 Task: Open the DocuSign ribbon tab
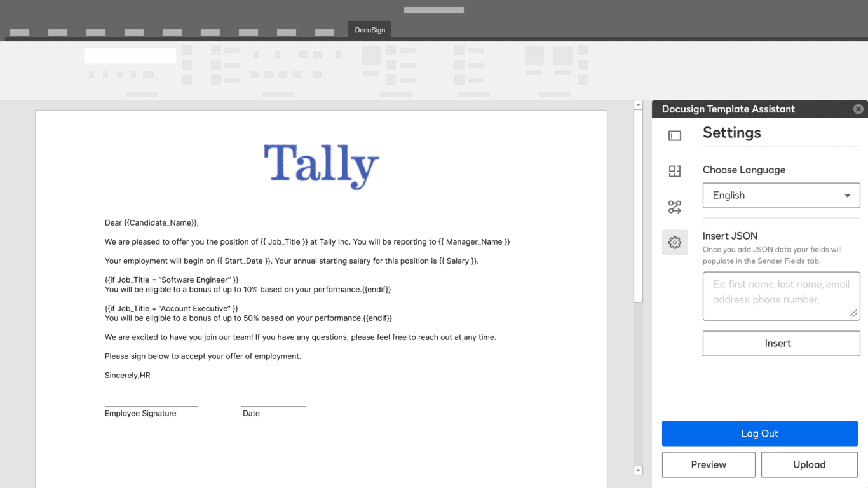(369, 30)
